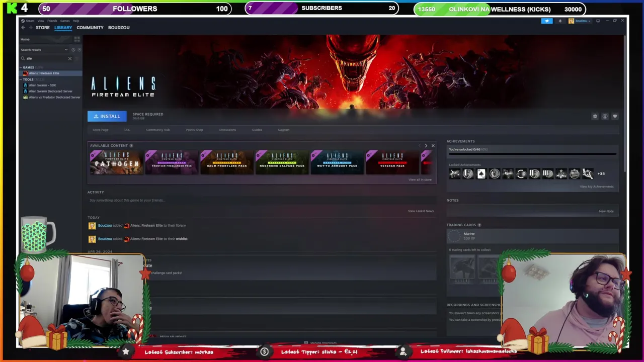Go to the STORE tab

[43, 28]
